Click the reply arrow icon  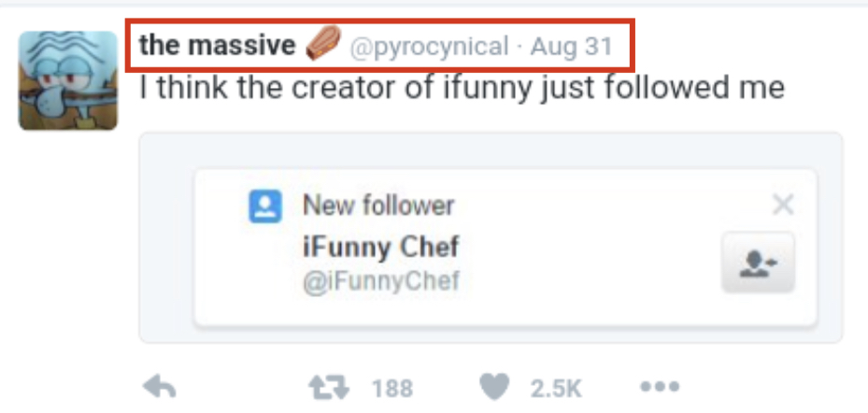tap(160, 387)
